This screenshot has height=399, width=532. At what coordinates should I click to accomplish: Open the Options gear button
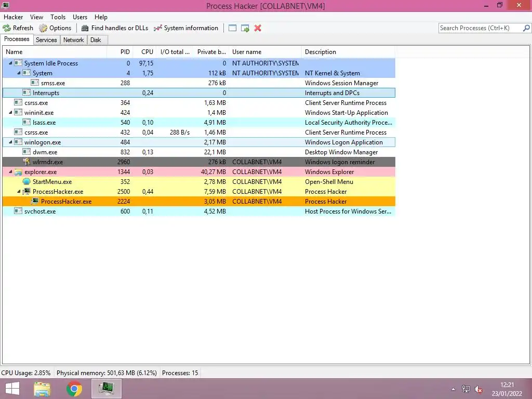(x=55, y=28)
